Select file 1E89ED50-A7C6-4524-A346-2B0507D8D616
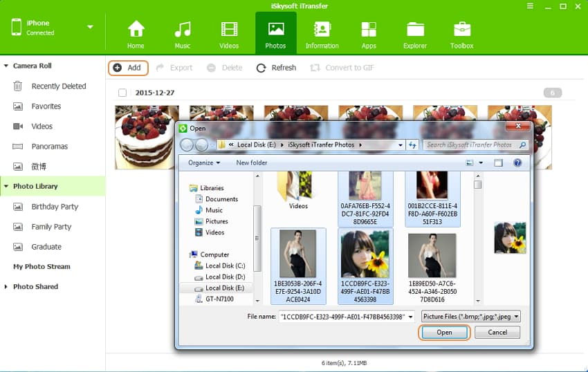Screen dimensions: 588x372 (432, 266)
